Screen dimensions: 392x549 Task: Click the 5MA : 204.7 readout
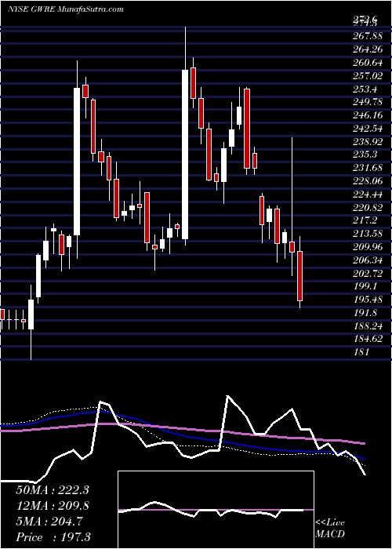pyautogui.click(x=49, y=522)
